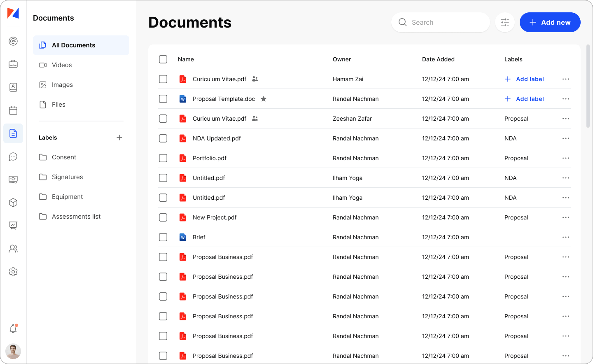Check the checkbox for NDA Updated.pdf

163,138
